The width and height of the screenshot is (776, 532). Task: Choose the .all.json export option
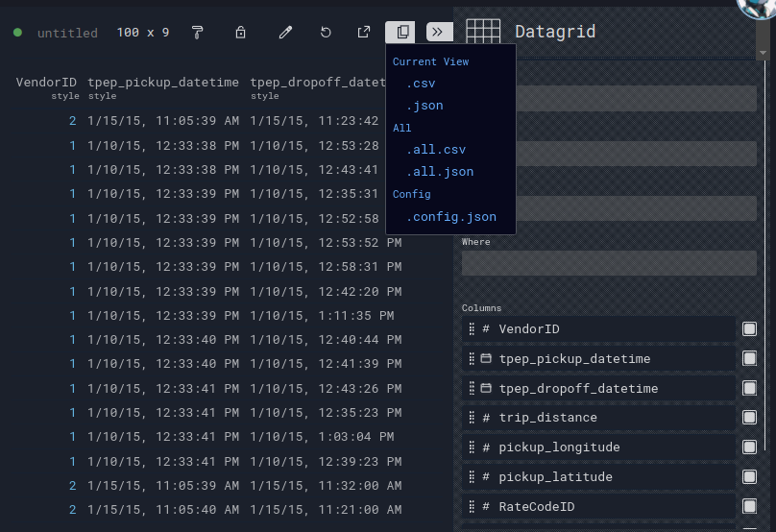[440, 172]
